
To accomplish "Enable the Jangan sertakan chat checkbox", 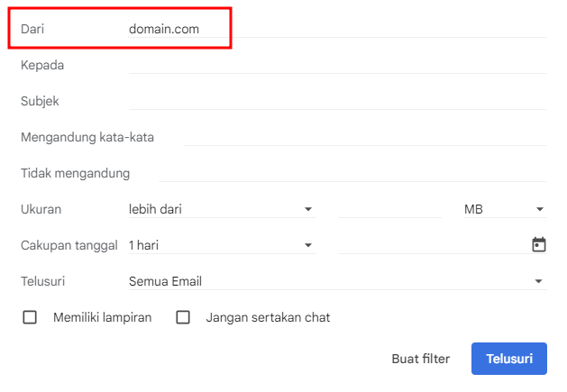I will click(183, 317).
